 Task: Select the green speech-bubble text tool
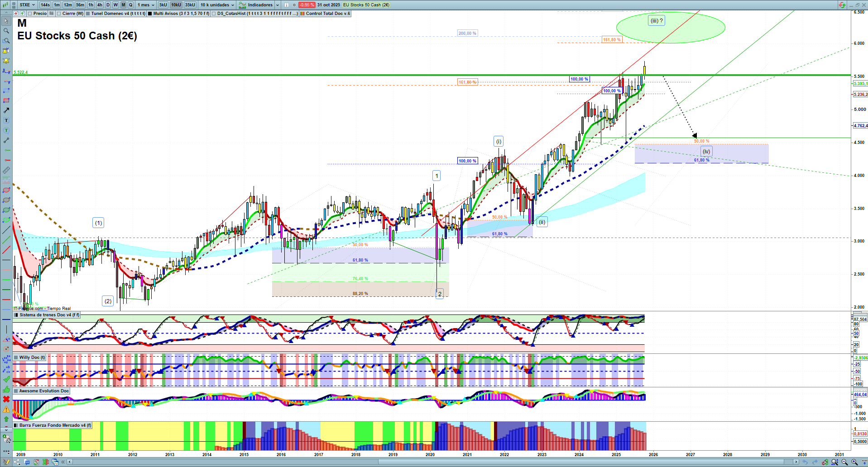point(6,130)
